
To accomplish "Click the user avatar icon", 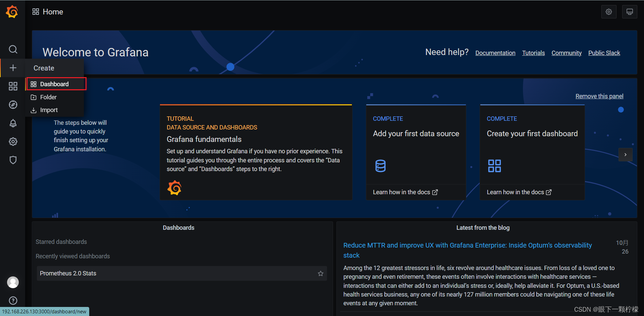I will point(13,282).
